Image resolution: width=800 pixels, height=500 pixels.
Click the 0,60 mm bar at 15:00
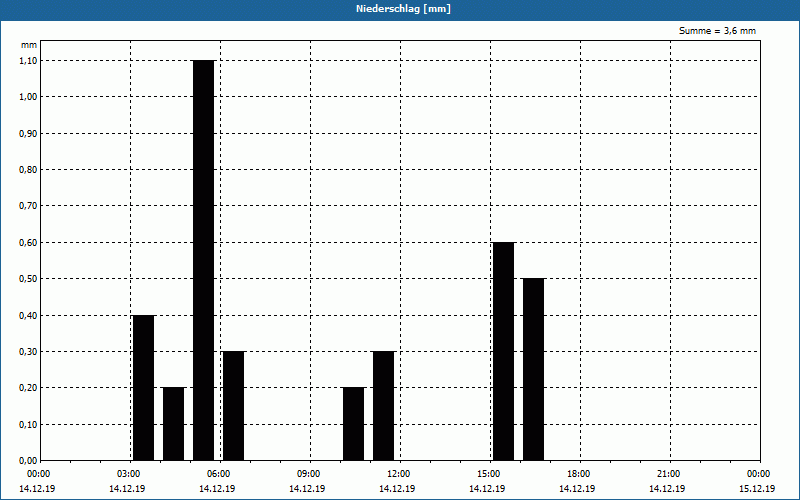pos(504,352)
